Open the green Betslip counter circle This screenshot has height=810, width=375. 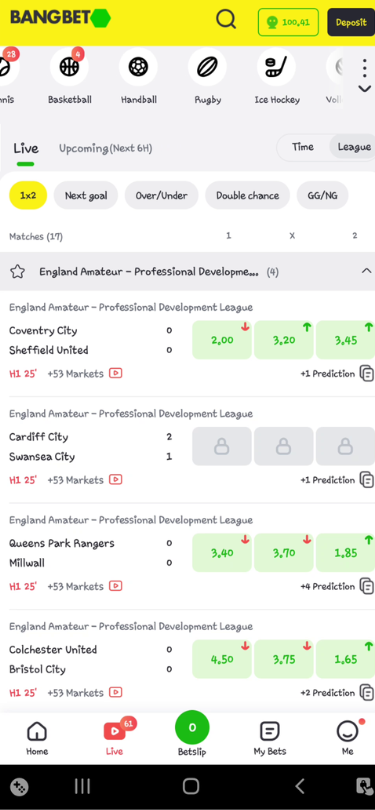[192, 728]
